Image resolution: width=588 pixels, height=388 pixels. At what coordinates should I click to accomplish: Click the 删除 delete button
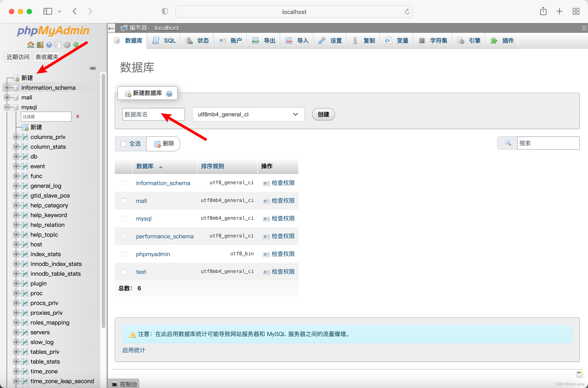pos(163,144)
